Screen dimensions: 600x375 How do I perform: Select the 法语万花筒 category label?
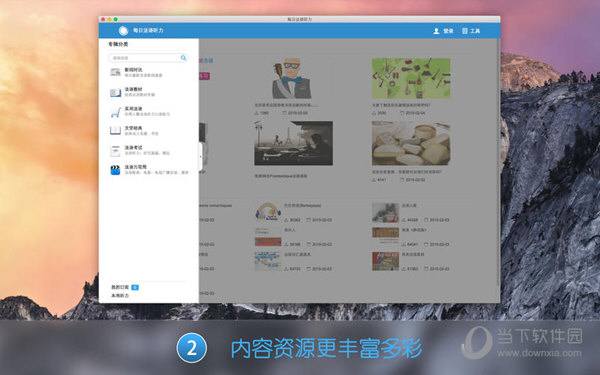(x=135, y=167)
